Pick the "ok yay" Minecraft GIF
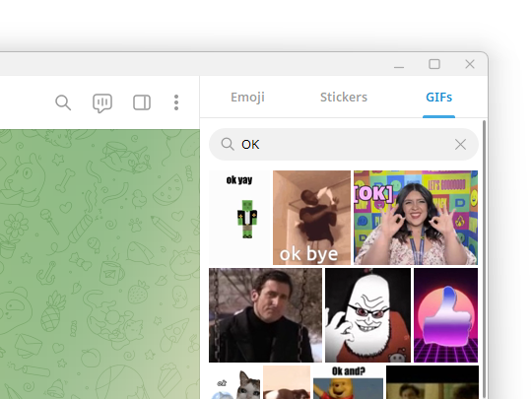532x399 pixels. pyautogui.click(x=239, y=218)
